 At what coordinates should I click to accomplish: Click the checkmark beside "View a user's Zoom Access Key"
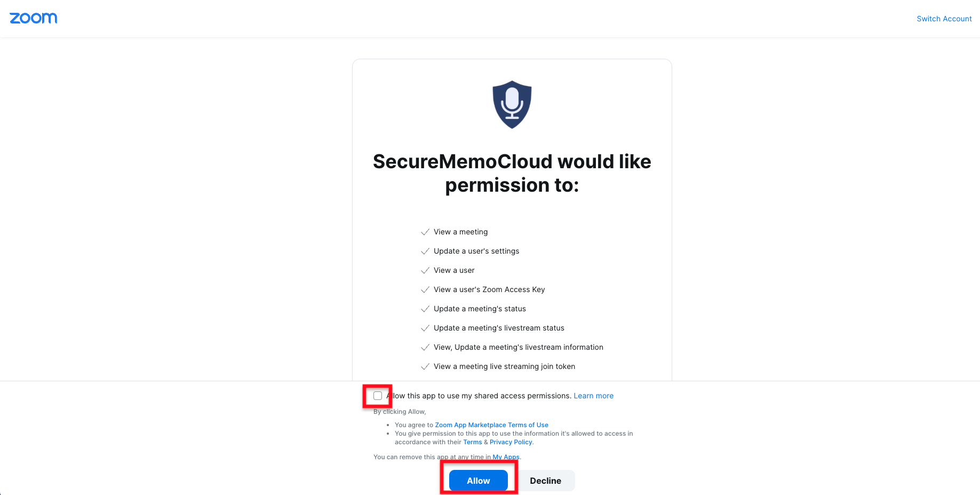pos(425,289)
